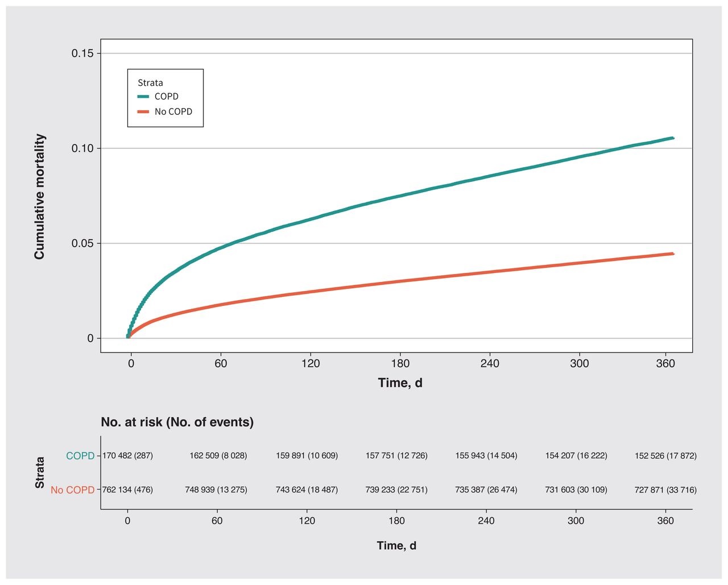This screenshot has width=728, height=585.
Task: Click the 'No. at risk (No. of events)' heading
Action: pyautogui.click(x=177, y=422)
